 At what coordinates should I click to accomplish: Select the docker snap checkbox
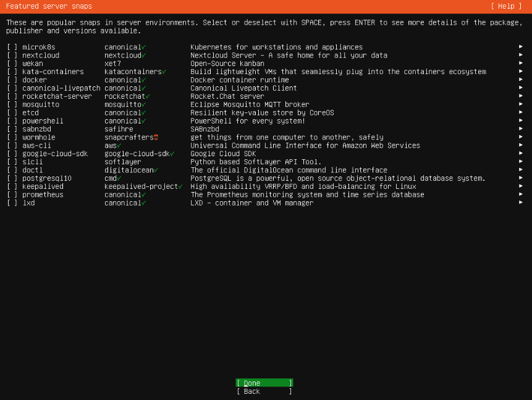tap(12, 80)
